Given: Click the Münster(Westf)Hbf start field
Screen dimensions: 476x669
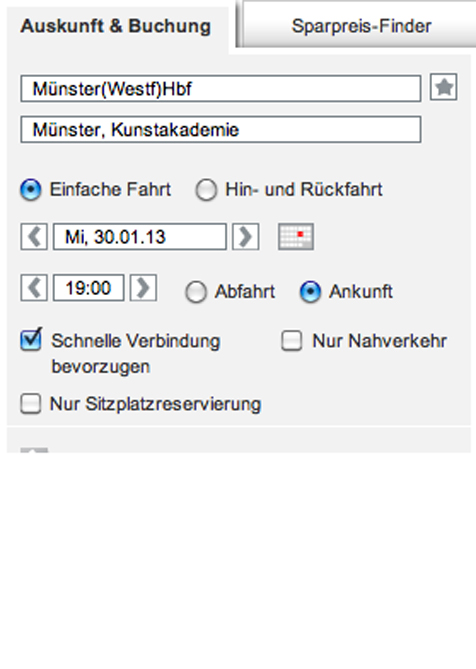Looking at the screenshot, I should click(x=221, y=89).
